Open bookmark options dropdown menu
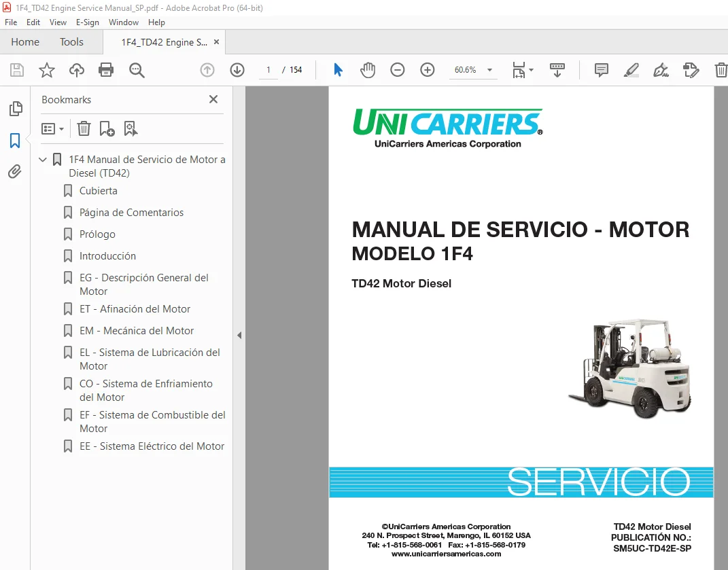The image size is (728, 570). click(52, 128)
